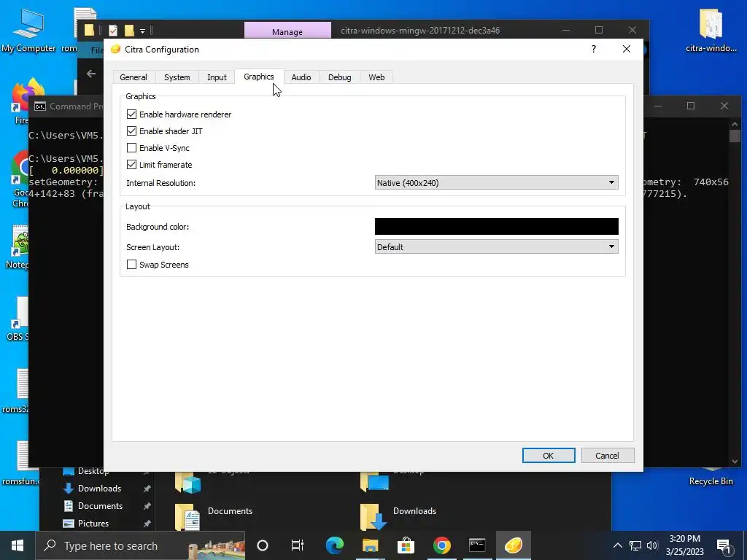Open File Explorer quick access dropdown arrow
The width and height of the screenshot is (747, 560).
[142, 31]
